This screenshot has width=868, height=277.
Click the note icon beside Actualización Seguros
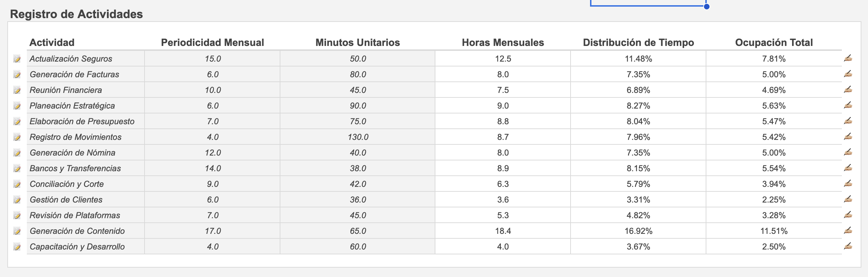click(x=17, y=59)
